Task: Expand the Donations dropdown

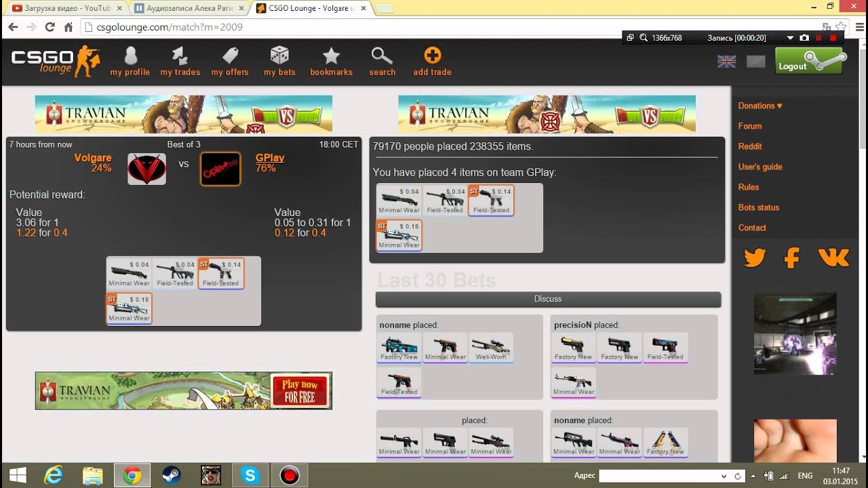Action: (x=760, y=106)
